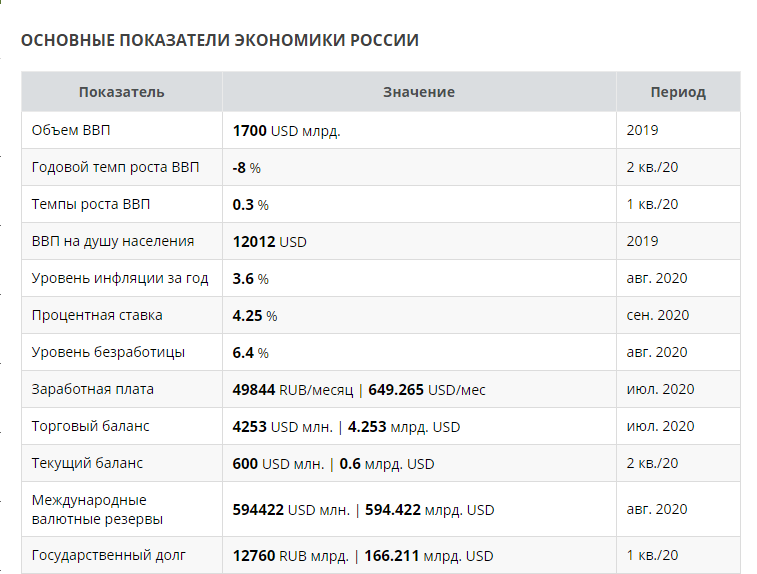
Task: Select the "Значение" column header
Action: click(419, 92)
